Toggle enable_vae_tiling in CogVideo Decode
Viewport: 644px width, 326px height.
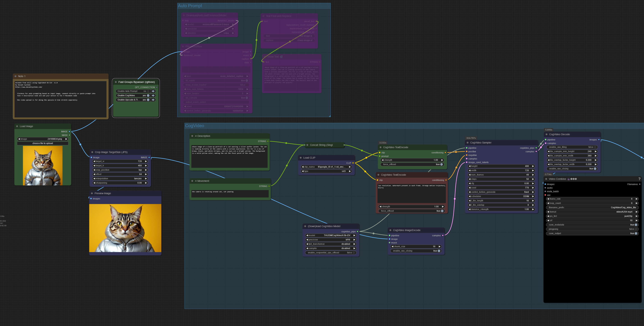[x=595, y=147]
